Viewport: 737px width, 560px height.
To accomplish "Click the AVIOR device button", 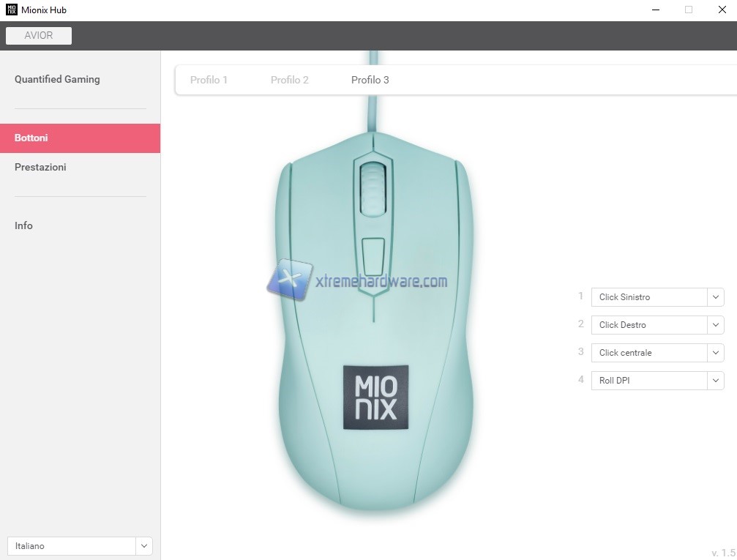I will point(39,36).
